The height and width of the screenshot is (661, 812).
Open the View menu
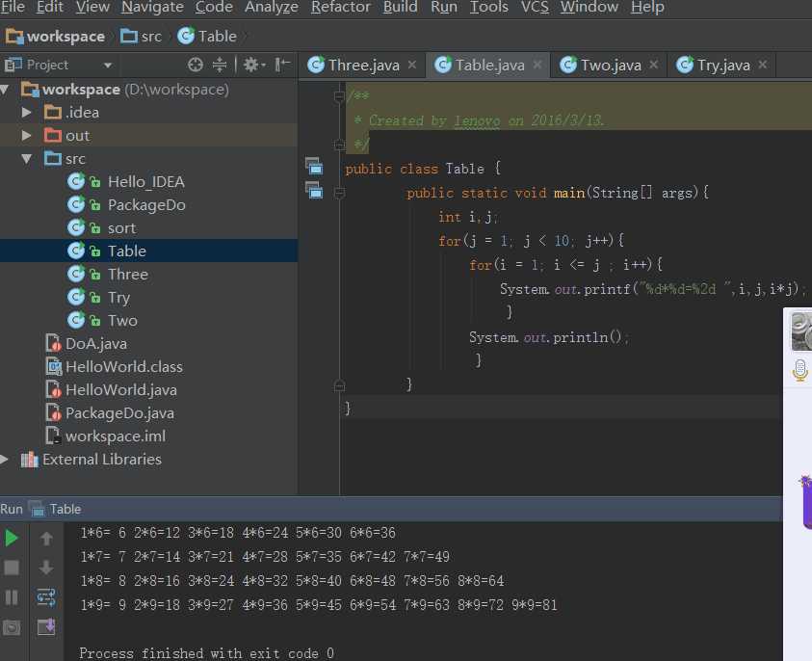coord(92,7)
